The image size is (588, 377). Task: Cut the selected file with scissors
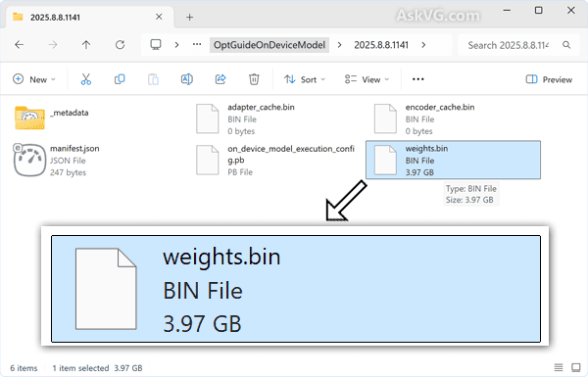click(x=86, y=79)
